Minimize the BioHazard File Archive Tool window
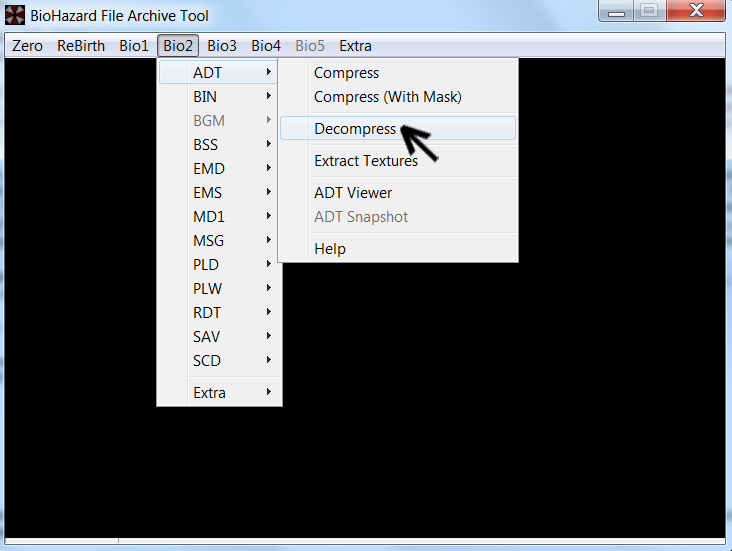 [x=616, y=11]
